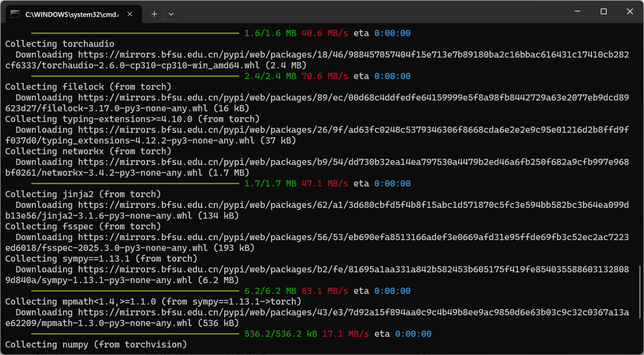Click the sympy-1.13.1 wheel filename

pos(117,280)
